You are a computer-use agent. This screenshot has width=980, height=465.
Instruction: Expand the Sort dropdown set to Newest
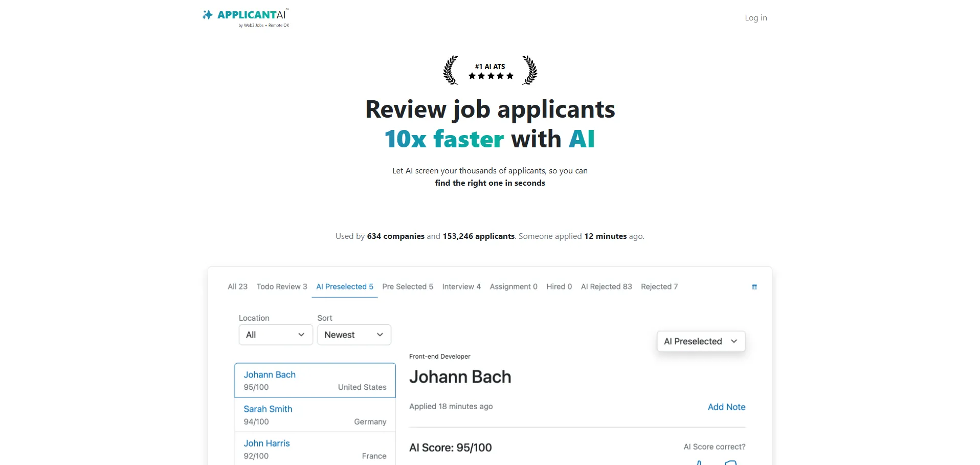pos(354,335)
